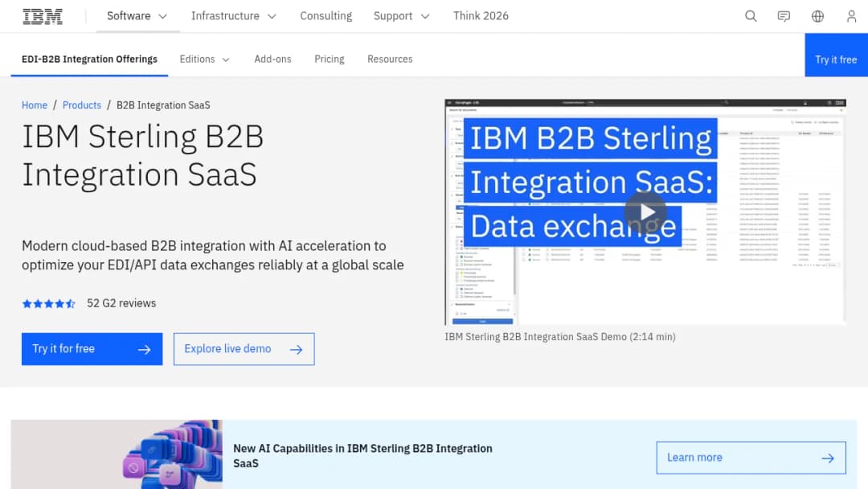
Task: Go to Home breadcrumb link
Action: pos(35,105)
